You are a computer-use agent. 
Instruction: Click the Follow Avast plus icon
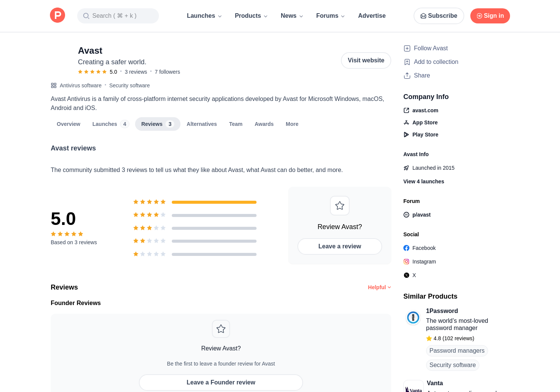pos(407,48)
